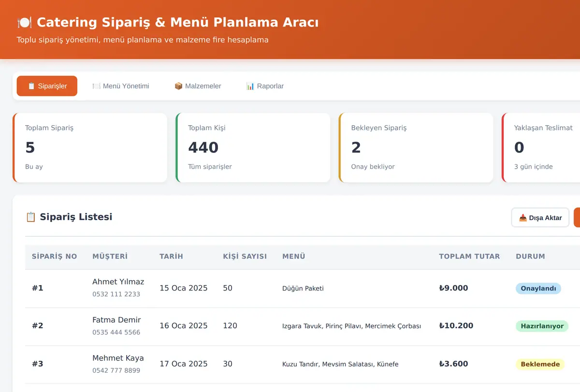Open the Raporlar tab
Image resolution: width=580 pixels, height=392 pixels.
click(265, 86)
